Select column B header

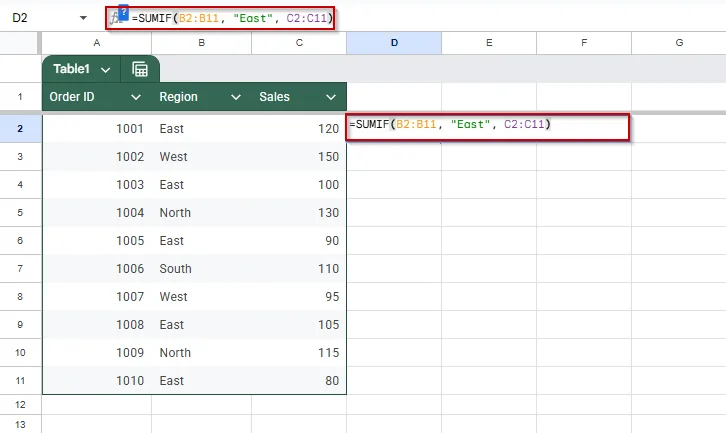pyautogui.click(x=201, y=43)
